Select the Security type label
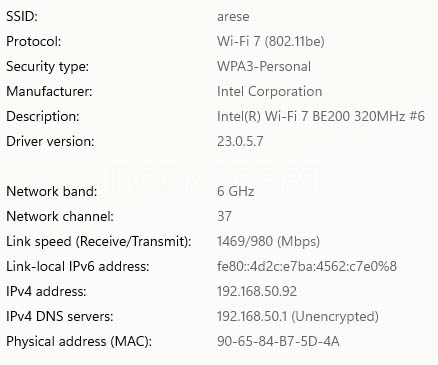 48,67
